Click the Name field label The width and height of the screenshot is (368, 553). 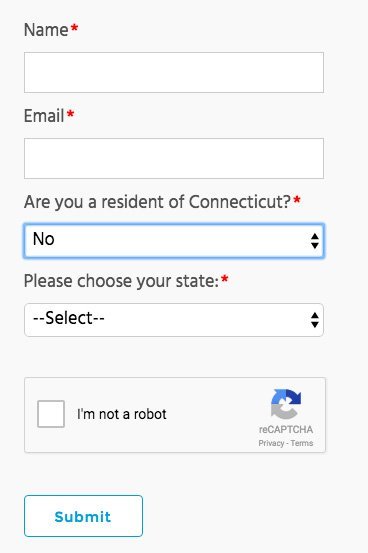coord(46,30)
